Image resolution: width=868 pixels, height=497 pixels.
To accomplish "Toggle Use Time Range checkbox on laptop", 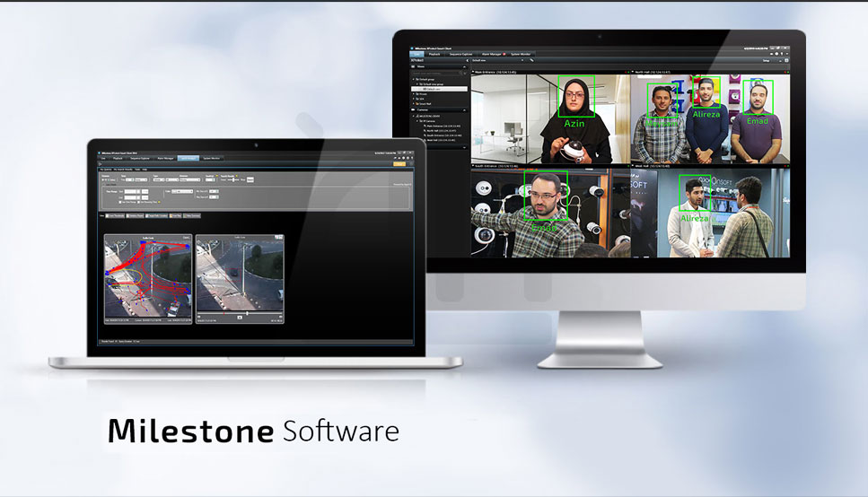I will (x=121, y=202).
